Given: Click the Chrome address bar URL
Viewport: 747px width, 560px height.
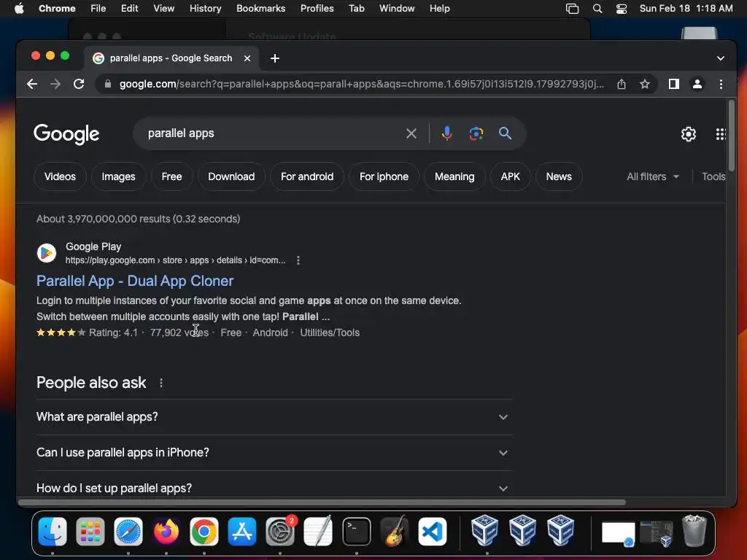Looking at the screenshot, I should (x=361, y=85).
